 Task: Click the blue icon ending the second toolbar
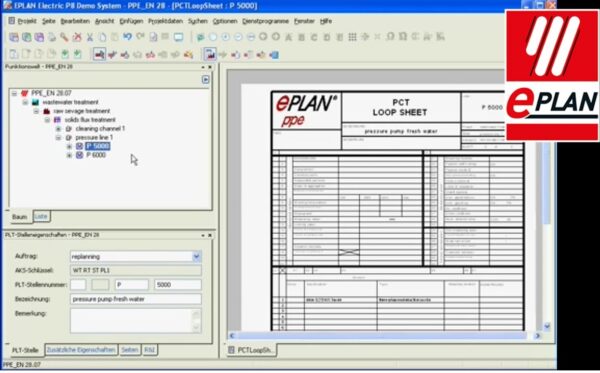[x=274, y=55]
